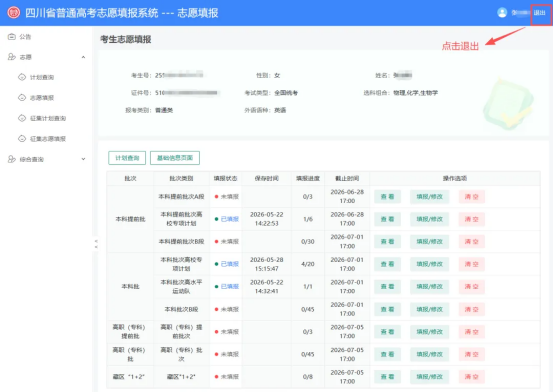The width and height of the screenshot is (553, 392).
Task: View 高职（专科）提前批次 row
Action: click(387, 332)
